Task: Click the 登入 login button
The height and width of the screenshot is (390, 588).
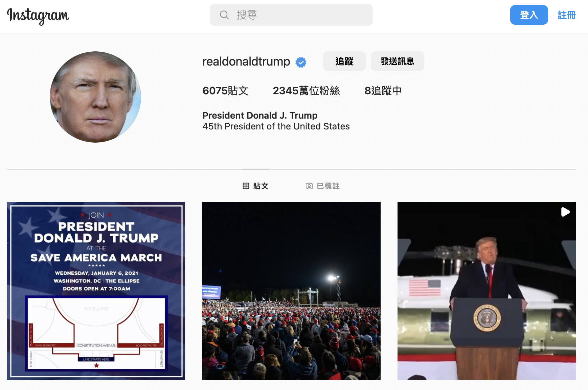Action: pos(529,15)
